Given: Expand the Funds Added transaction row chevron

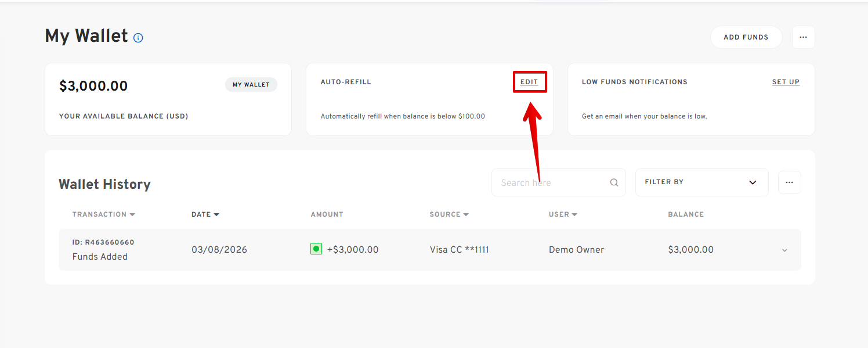Looking at the screenshot, I should pyautogui.click(x=784, y=250).
